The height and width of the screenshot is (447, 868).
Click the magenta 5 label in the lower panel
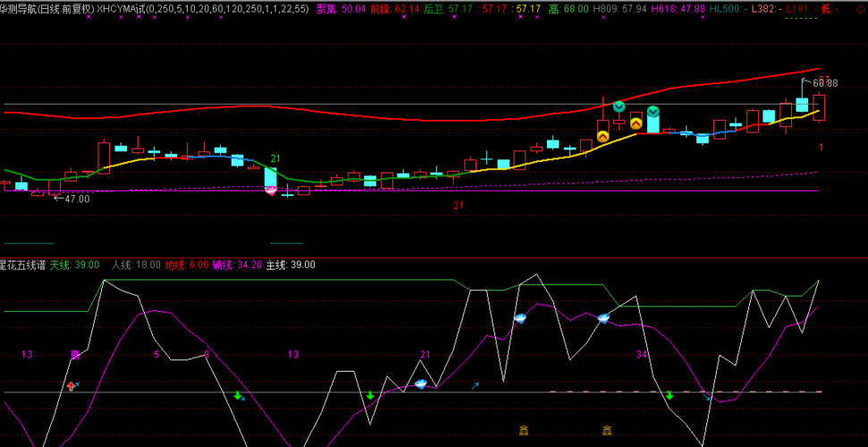pyautogui.click(x=156, y=355)
